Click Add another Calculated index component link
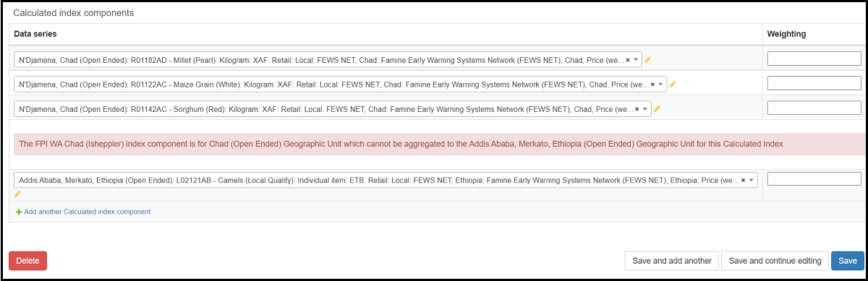Viewport: 868px width, 281px height. pos(88,212)
